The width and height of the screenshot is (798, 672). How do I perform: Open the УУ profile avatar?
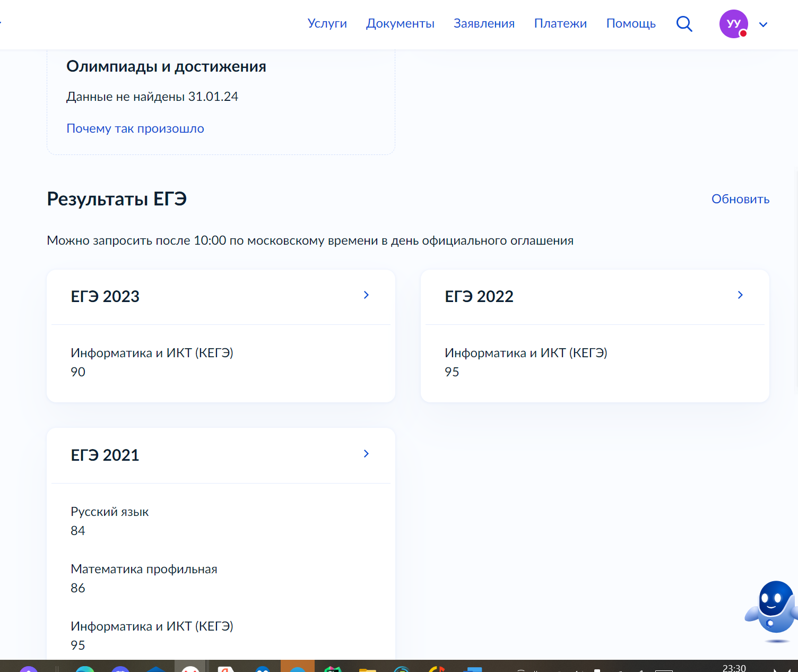(733, 24)
